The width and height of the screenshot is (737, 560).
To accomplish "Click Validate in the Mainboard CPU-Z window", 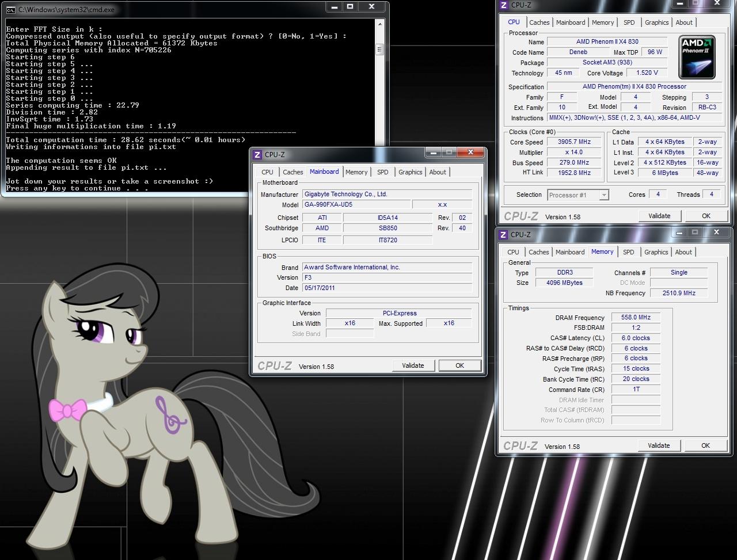I will point(413,365).
